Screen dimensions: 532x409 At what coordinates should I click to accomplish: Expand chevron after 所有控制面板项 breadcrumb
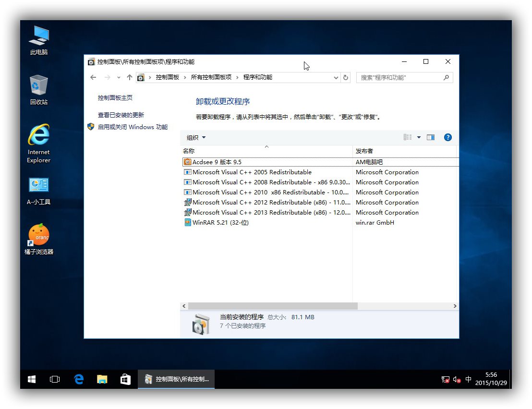(238, 77)
